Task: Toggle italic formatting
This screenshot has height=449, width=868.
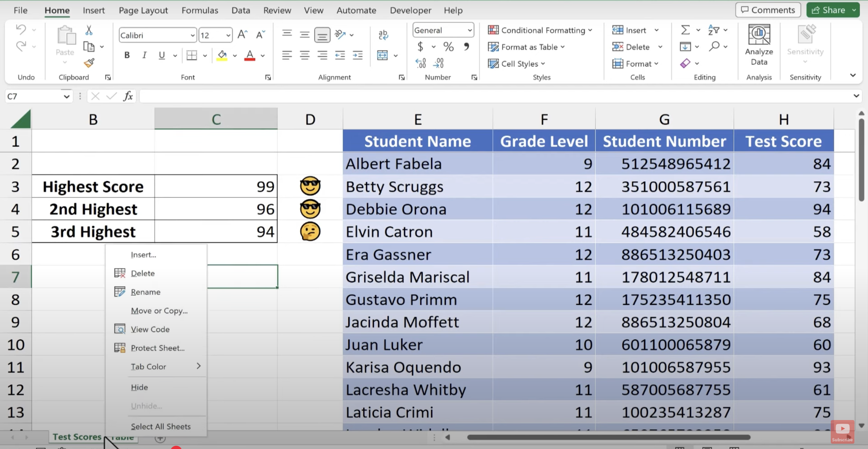Action: (x=144, y=55)
